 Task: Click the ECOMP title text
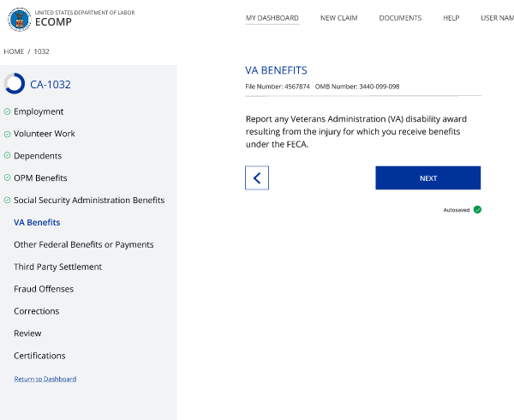(53, 22)
